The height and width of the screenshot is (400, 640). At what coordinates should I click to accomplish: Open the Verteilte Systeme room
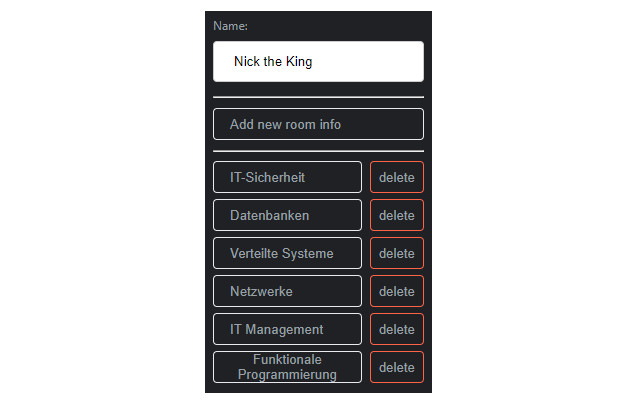coord(287,253)
